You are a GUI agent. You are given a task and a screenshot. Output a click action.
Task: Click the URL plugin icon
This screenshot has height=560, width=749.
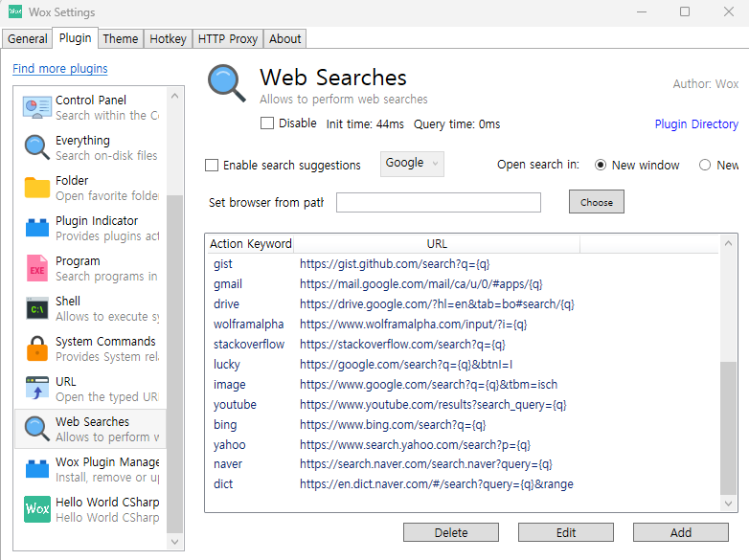click(37, 389)
